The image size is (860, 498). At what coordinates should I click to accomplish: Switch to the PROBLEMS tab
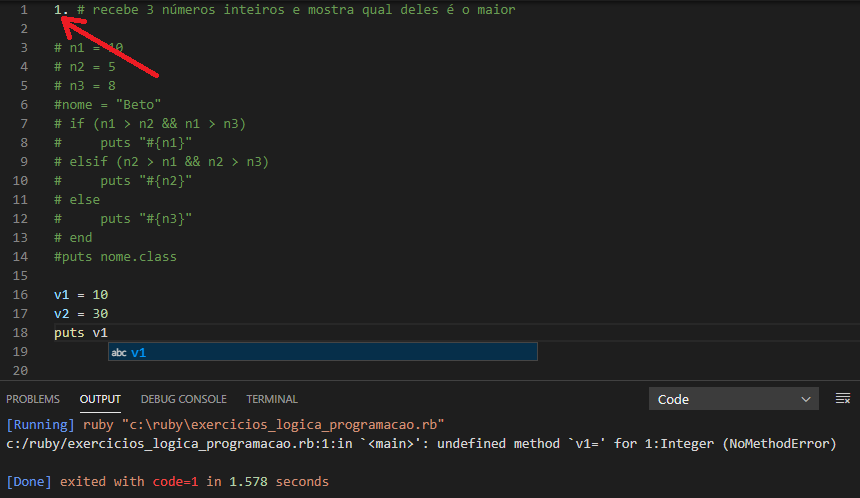click(33, 399)
